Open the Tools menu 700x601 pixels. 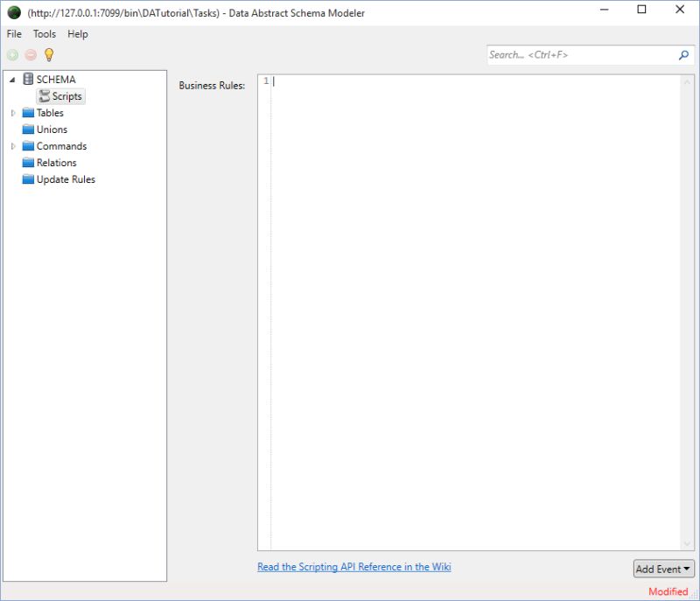click(44, 34)
